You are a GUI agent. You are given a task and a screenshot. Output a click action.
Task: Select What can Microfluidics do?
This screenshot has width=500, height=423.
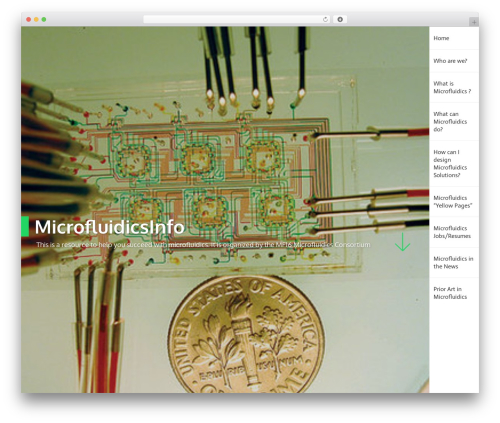point(450,122)
